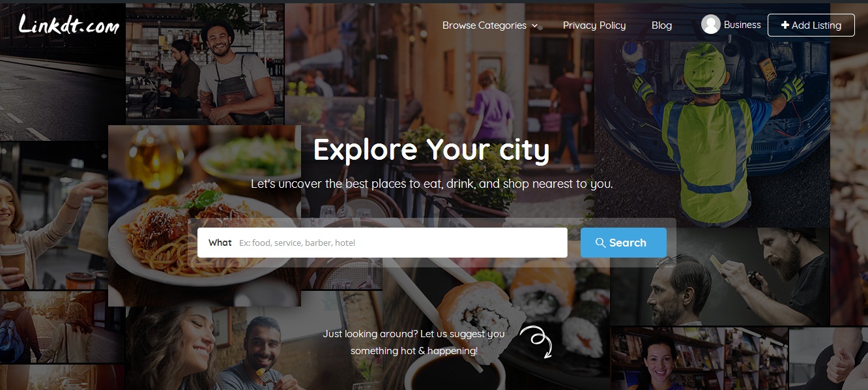The height and width of the screenshot is (390, 868).
Task: Open the Business account link
Action: click(742, 25)
